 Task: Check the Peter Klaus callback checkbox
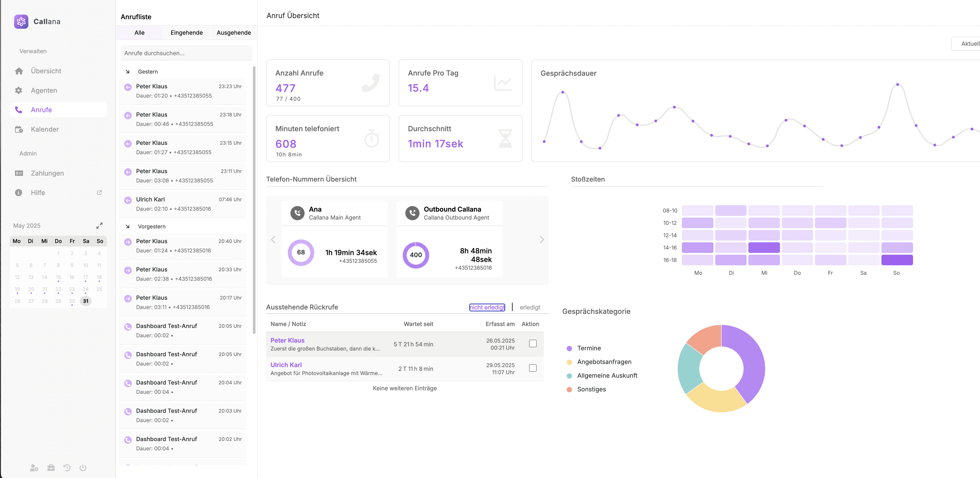[533, 344]
